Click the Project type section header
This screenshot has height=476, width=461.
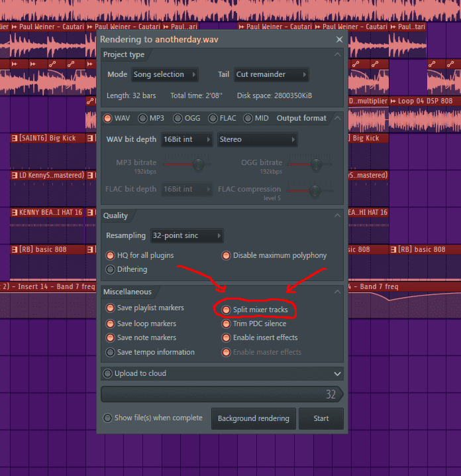coord(124,54)
